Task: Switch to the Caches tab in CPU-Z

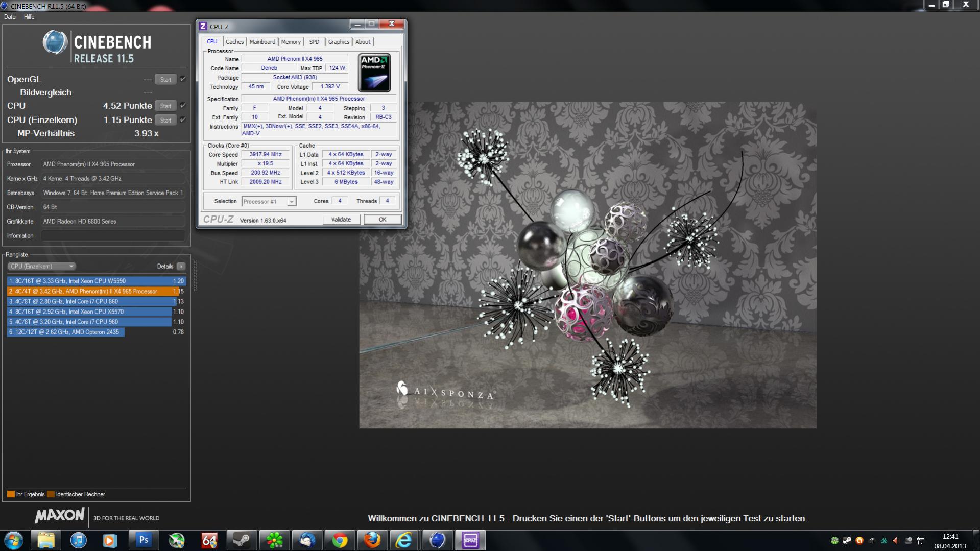Action: pyautogui.click(x=234, y=42)
